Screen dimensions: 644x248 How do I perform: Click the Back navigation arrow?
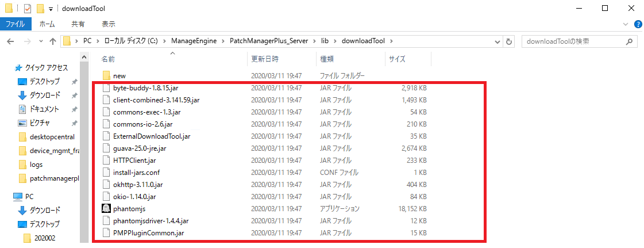(11, 41)
